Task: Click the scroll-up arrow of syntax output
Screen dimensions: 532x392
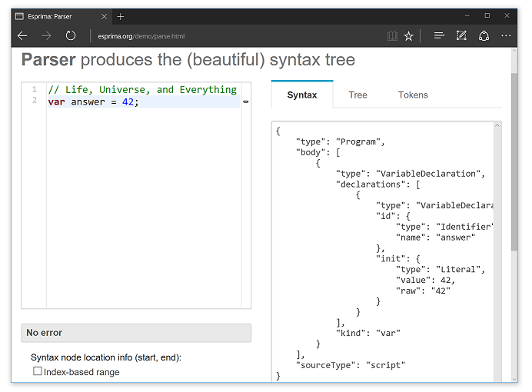Action: pyautogui.click(x=497, y=126)
